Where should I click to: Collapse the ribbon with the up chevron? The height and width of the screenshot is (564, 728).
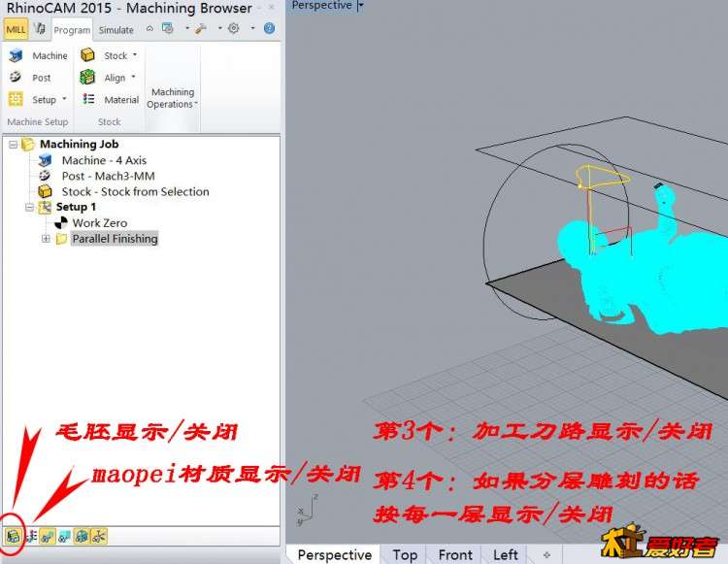coord(149,28)
